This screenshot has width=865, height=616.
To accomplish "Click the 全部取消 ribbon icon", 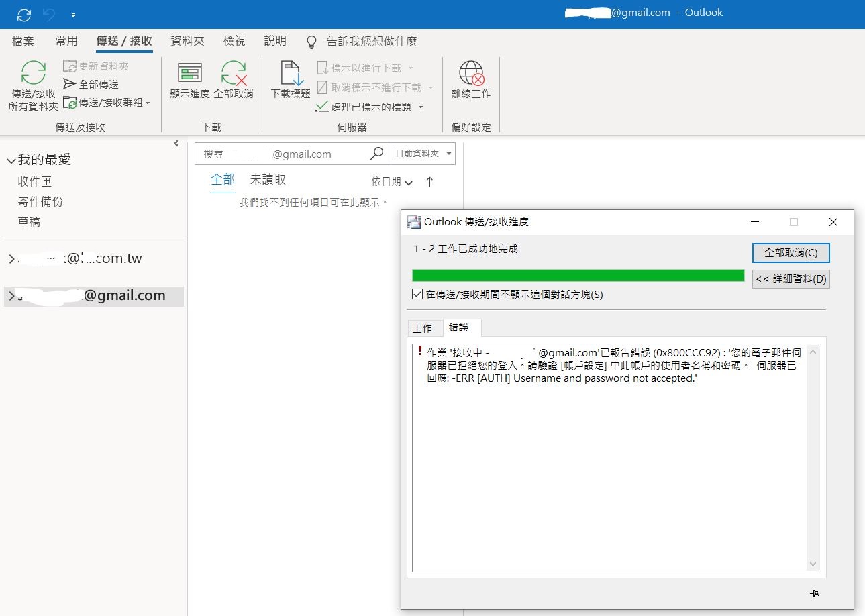I will 234,81.
